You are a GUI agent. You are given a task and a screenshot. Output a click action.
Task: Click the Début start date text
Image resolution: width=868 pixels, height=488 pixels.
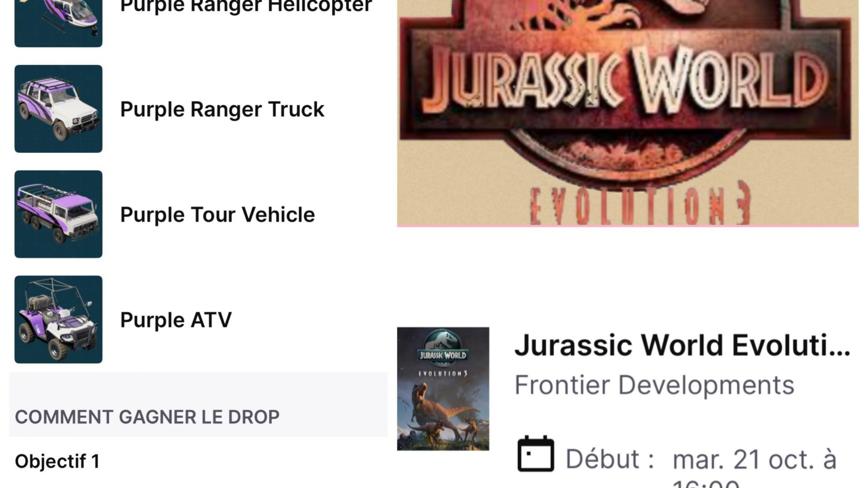click(x=610, y=459)
